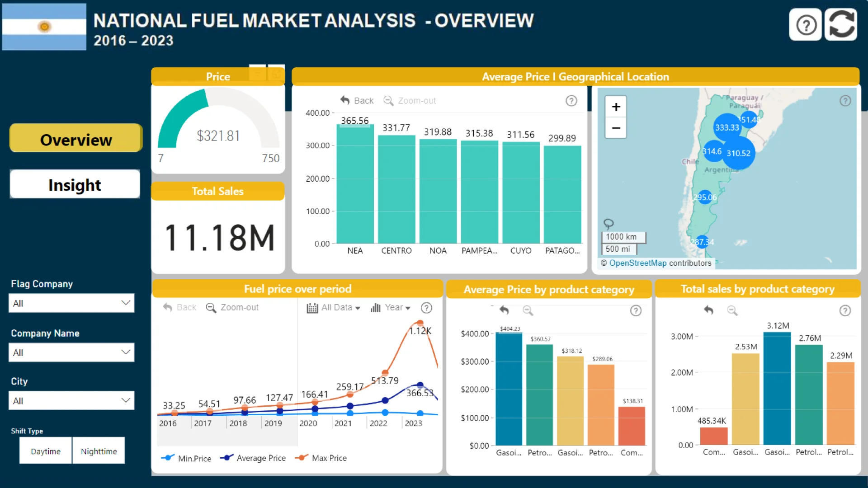Expand the Company Name dropdown

click(71, 352)
